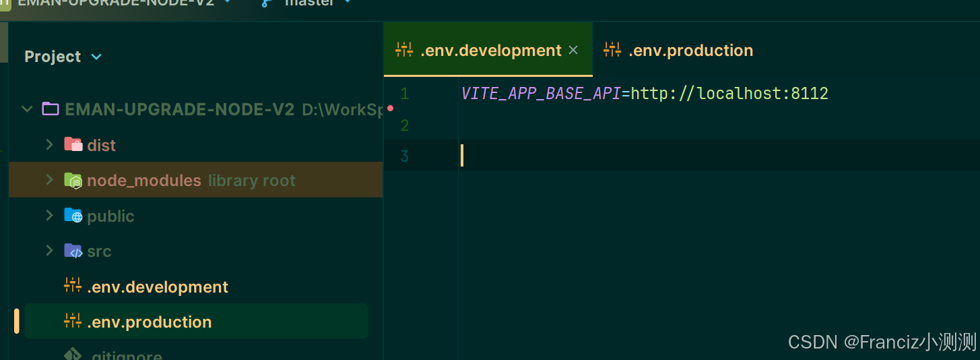This screenshot has width=980, height=360.
Task: Expand the src folder
Action: pyautogui.click(x=49, y=251)
